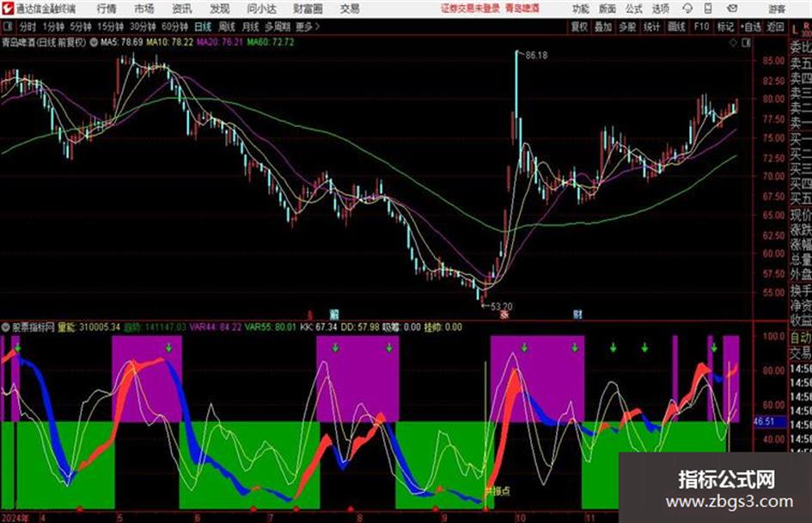Click the 财 marker icon below price chart
Image resolution: width=812 pixels, height=523 pixels.
(577, 313)
